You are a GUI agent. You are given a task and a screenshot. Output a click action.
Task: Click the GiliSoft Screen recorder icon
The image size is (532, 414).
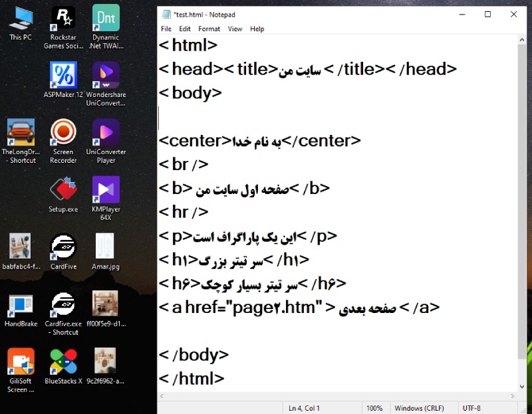coord(21,362)
